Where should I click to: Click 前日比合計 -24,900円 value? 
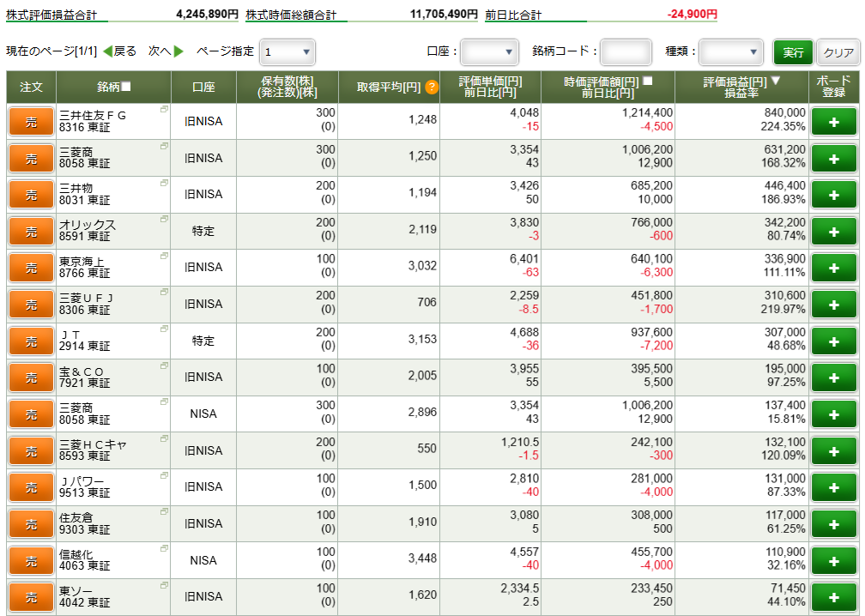(x=692, y=14)
